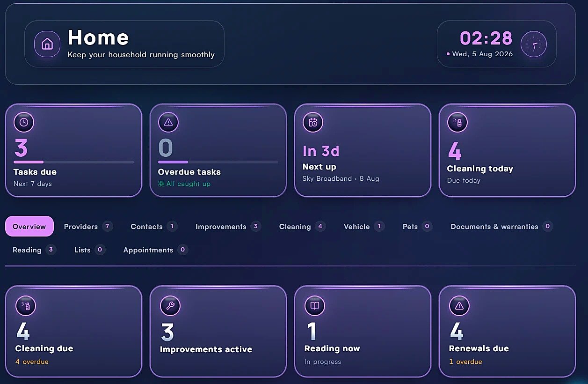Go to the Appointments tab
This screenshot has width=588, height=384.
(155, 250)
